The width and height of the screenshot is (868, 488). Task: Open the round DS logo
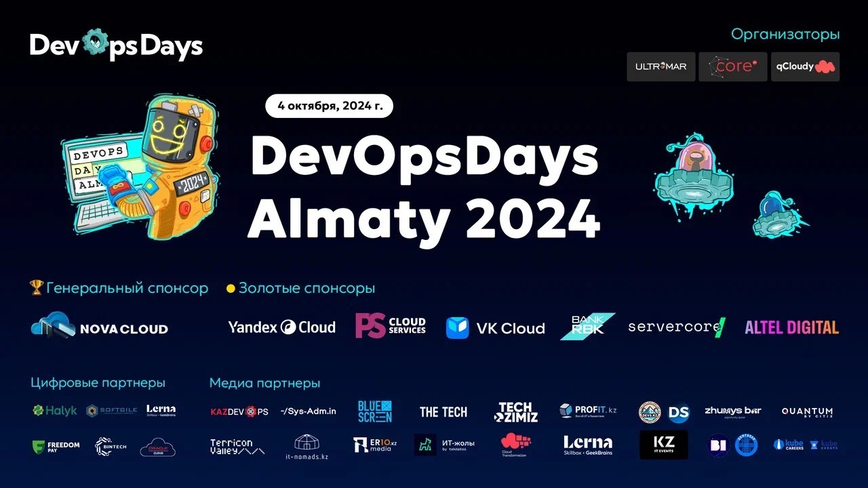pyautogui.click(x=678, y=412)
